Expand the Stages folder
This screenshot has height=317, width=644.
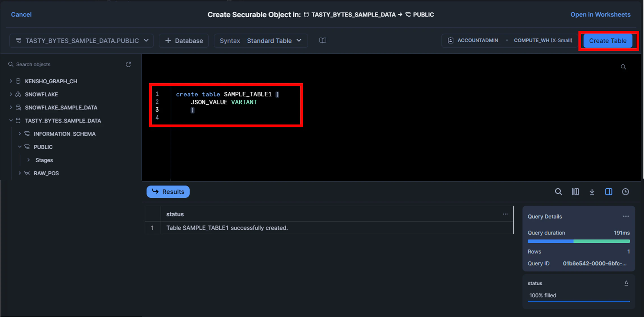[x=29, y=160]
